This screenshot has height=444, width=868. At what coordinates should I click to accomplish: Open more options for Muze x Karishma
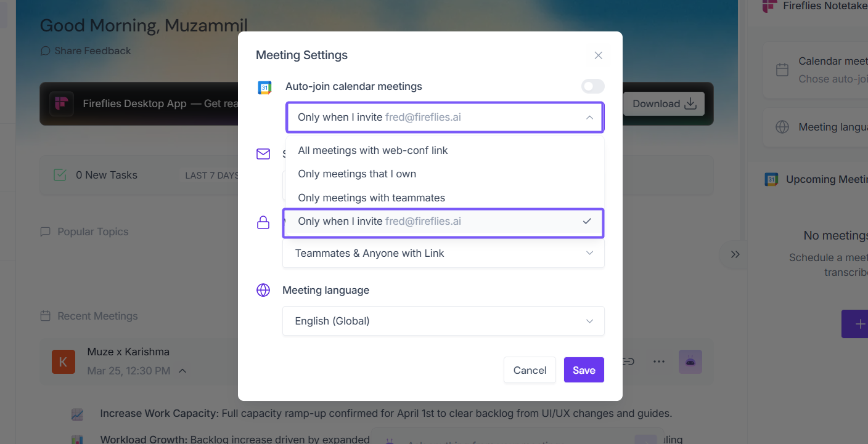pyautogui.click(x=658, y=361)
